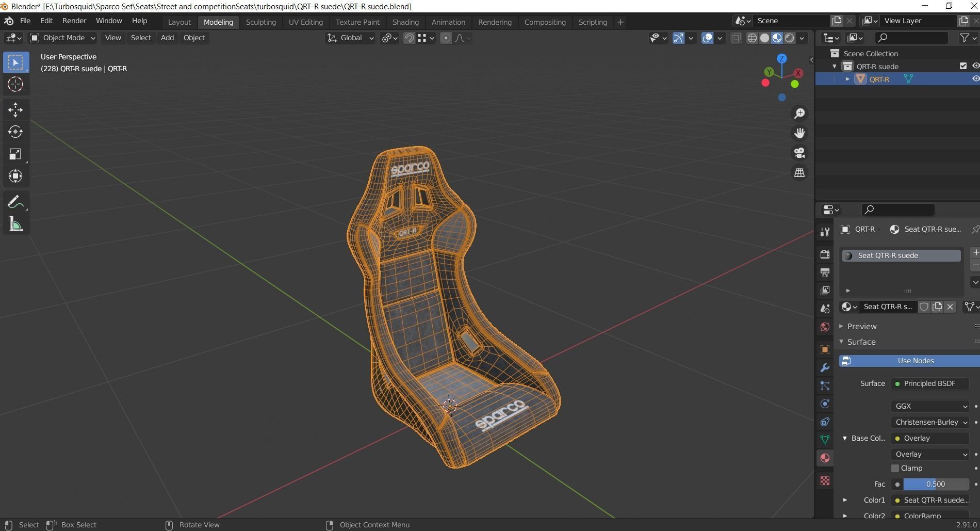980x531 pixels.
Task: Toggle viewport overlays display
Action: [x=708, y=38]
